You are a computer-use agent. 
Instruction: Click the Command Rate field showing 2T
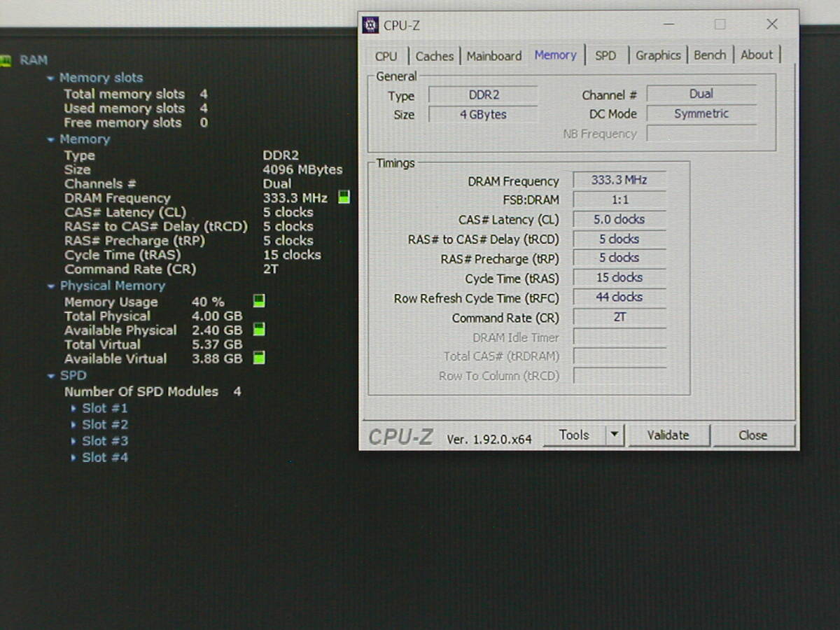[619, 317]
